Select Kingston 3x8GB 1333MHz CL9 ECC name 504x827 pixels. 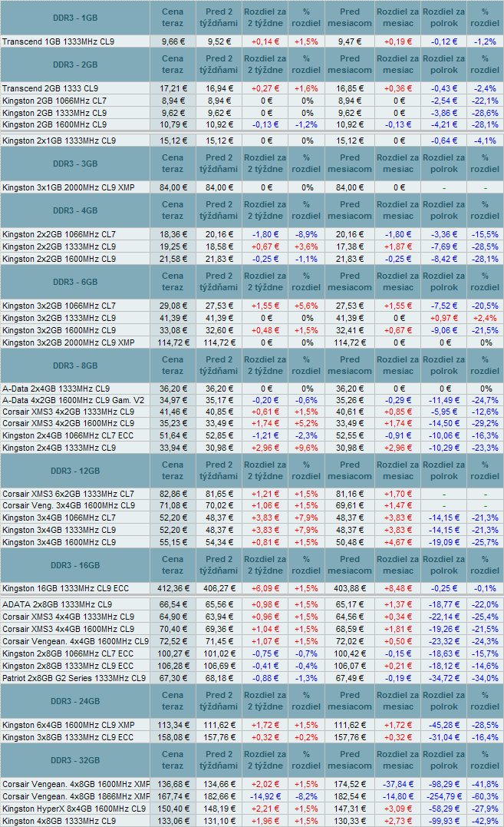pyautogui.click(x=68, y=737)
